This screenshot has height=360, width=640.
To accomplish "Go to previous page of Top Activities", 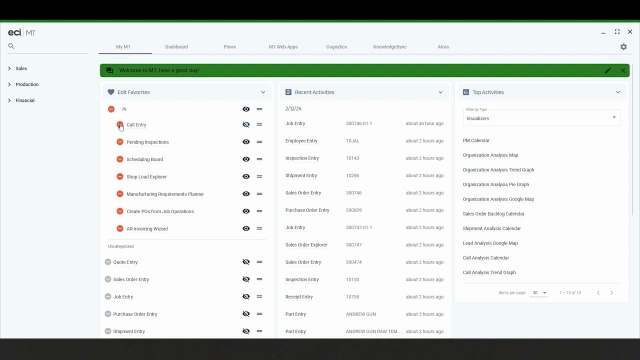I will [598, 293].
